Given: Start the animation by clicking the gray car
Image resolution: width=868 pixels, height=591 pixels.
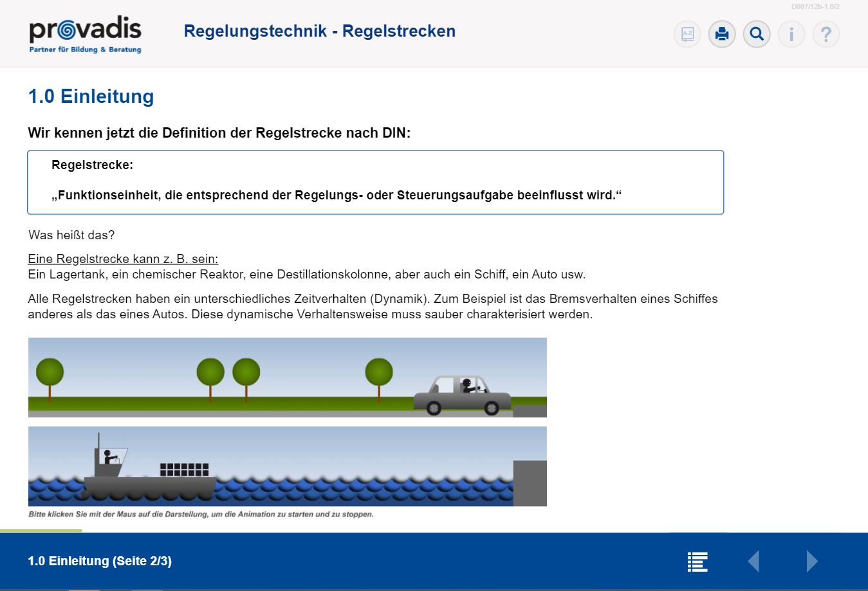Looking at the screenshot, I should pos(462,395).
